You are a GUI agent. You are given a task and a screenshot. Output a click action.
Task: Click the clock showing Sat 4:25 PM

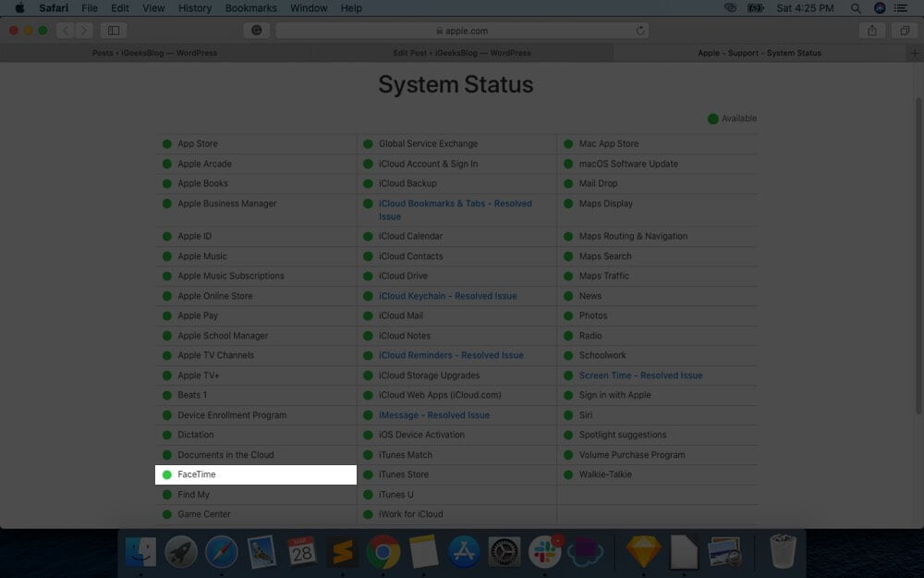click(x=805, y=8)
